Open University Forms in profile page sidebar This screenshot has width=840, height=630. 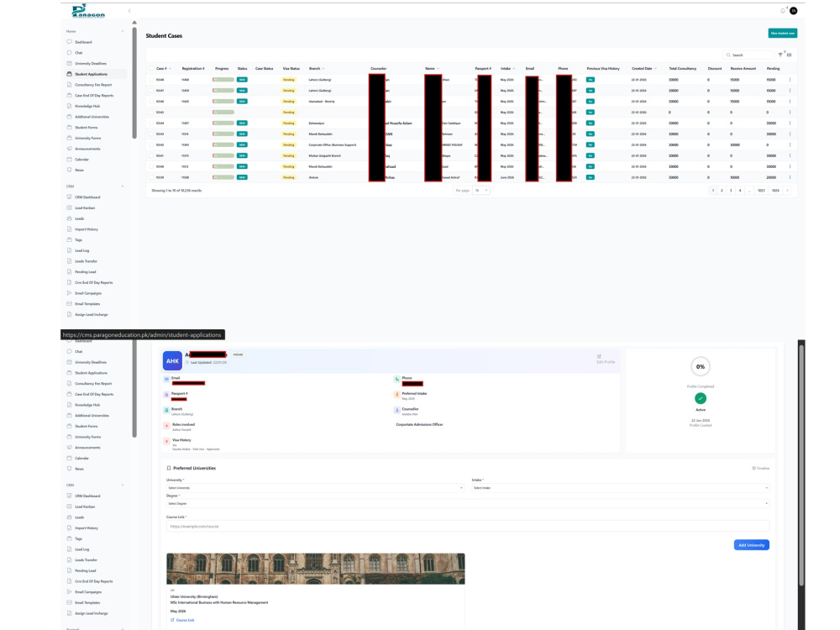(88, 437)
